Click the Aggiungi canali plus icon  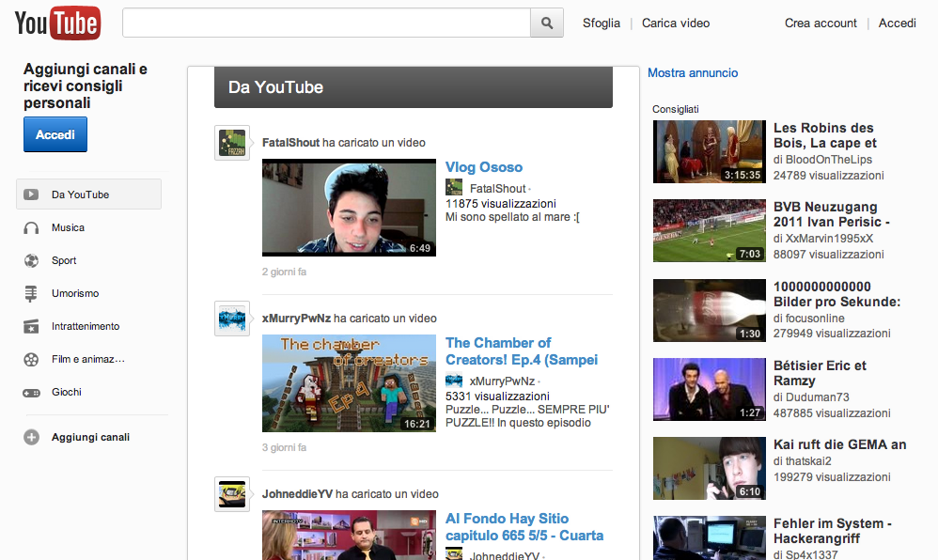(31, 437)
